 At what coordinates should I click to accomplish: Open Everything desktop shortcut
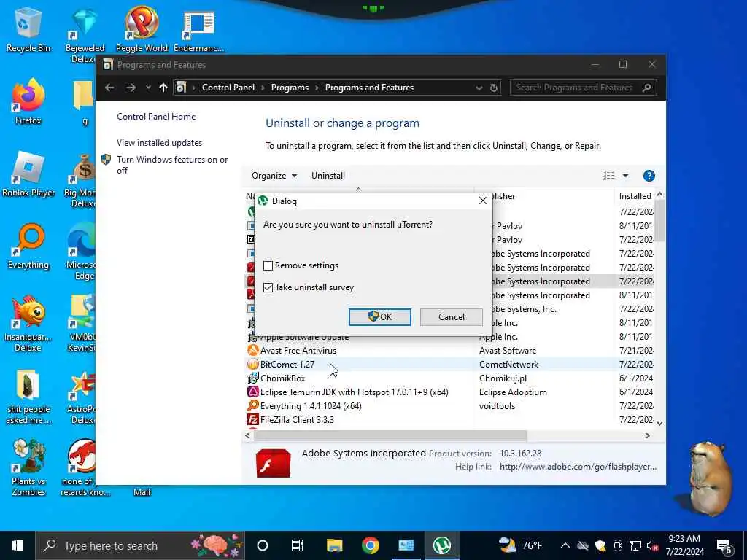click(28, 246)
